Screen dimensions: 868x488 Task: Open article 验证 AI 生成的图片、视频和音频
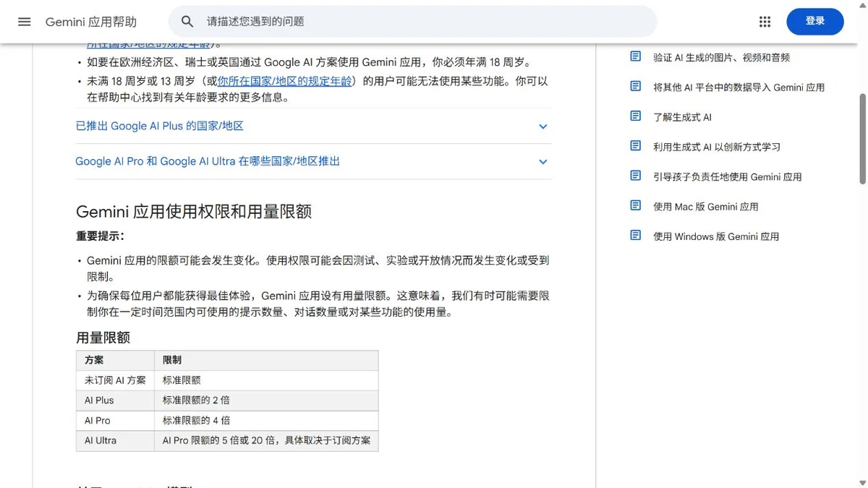click(x=721, y=57)
